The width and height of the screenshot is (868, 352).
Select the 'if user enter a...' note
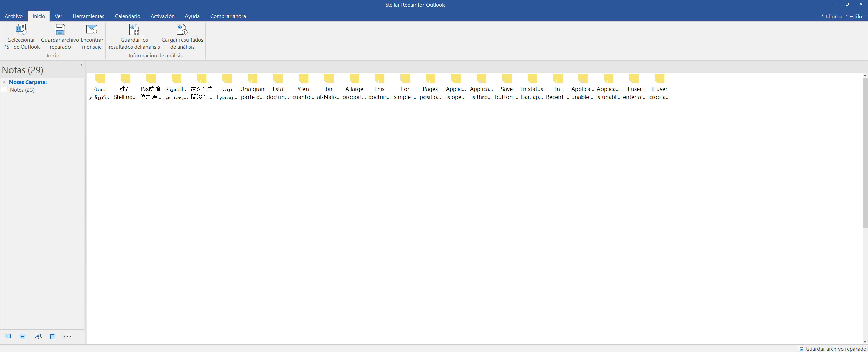click(634, 87)
